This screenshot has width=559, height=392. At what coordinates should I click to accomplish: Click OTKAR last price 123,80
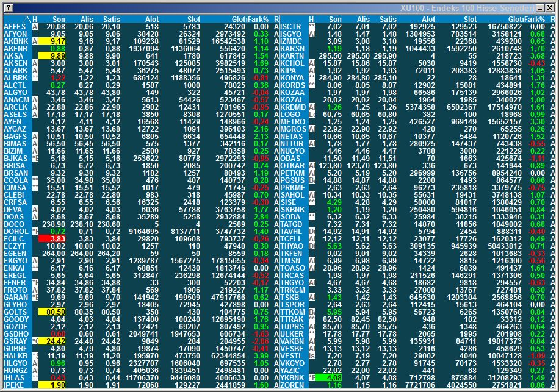click(x=331, y=166)
